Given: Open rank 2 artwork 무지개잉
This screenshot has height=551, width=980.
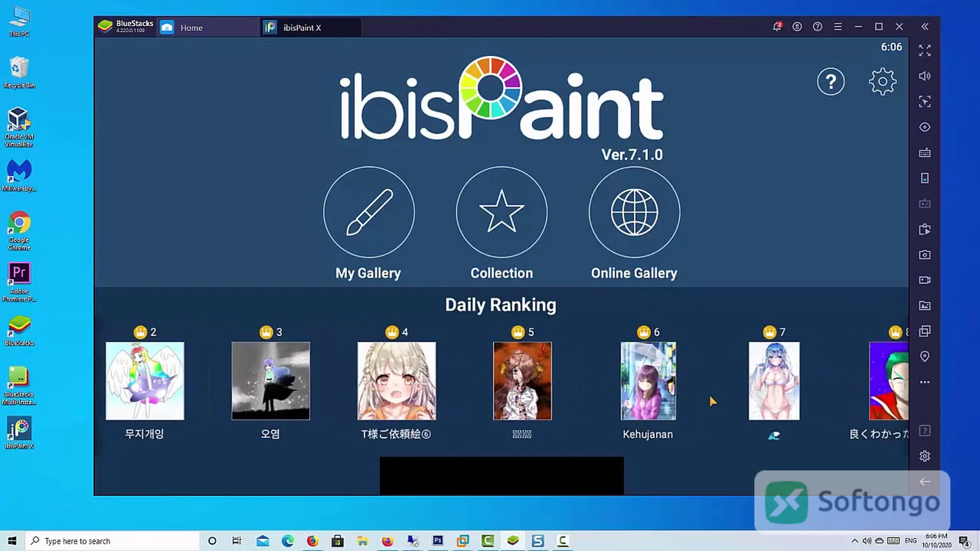Looking at the screenshot, I should coord(145,381).
